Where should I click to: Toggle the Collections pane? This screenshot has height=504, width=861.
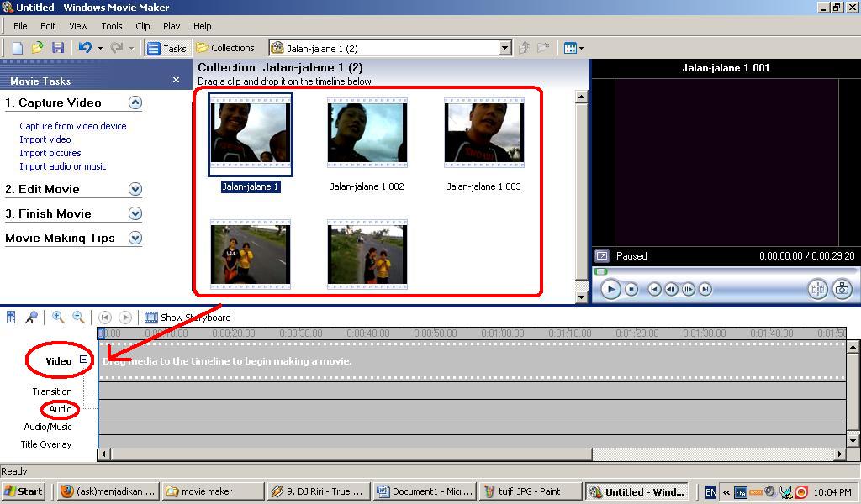pos(225,48)
